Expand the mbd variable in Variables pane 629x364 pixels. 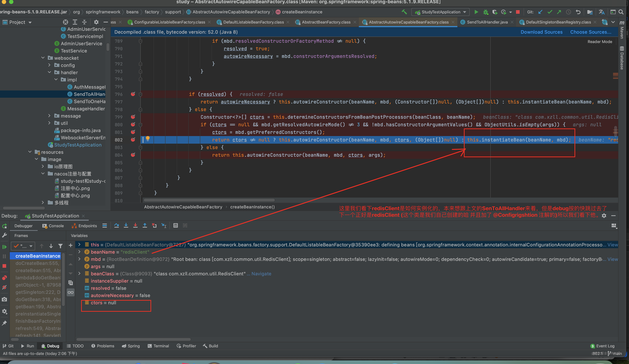pos(79,259)
